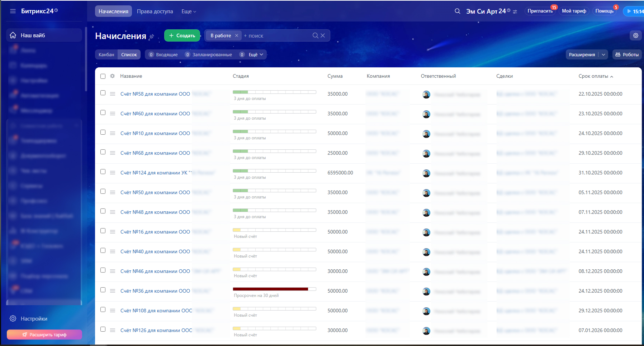Image resolution: width=644 pixels, height=346 pixels.
Task: Open row actions menu for Счёт №58
Action: [113, 94]
